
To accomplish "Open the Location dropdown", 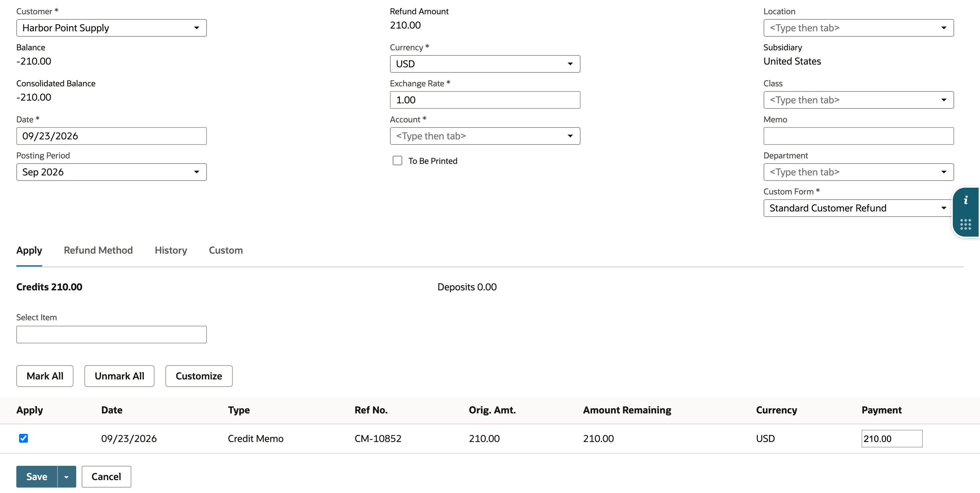I will [858, 28].
